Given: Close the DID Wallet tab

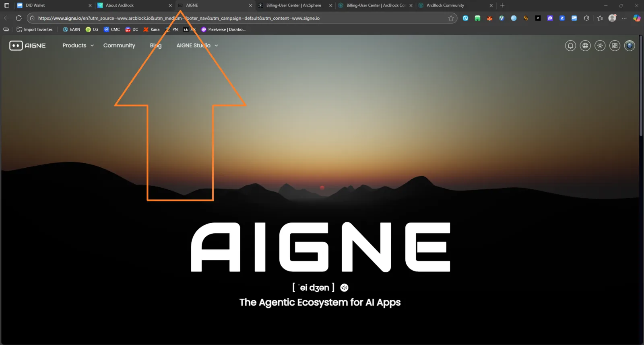Looking at the screenshot, I should [90, 6].
